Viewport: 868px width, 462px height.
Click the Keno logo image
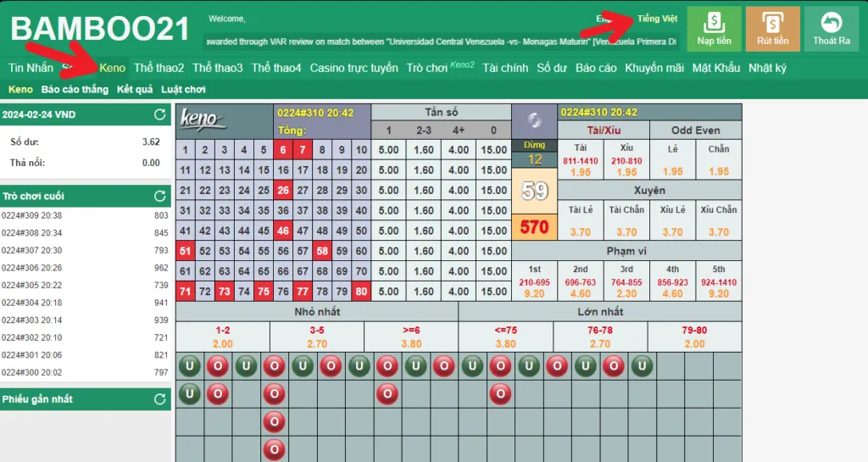point(204,120)
